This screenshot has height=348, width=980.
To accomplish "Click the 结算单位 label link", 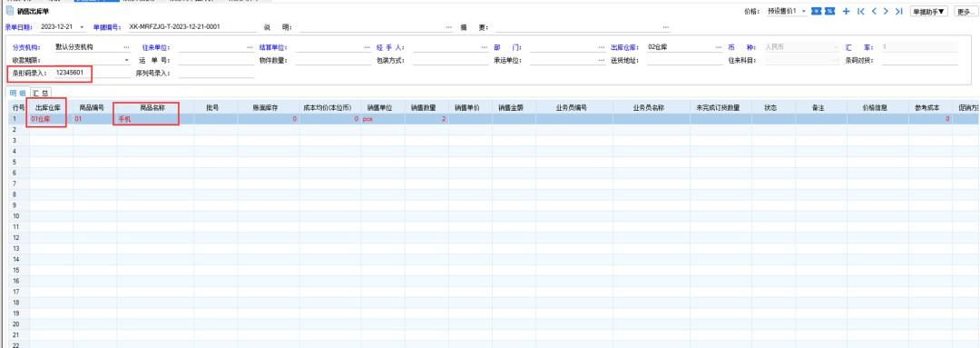I will coord(272,47).
